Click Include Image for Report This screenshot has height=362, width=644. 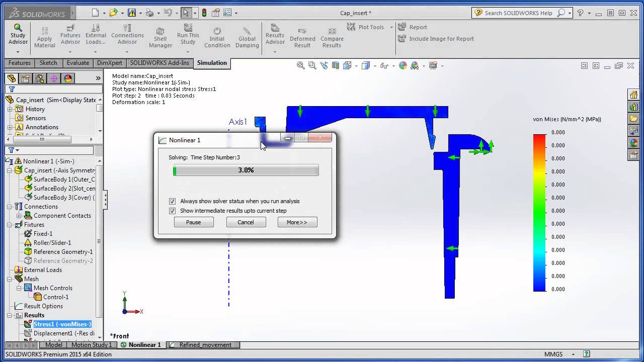pos(436,39)
